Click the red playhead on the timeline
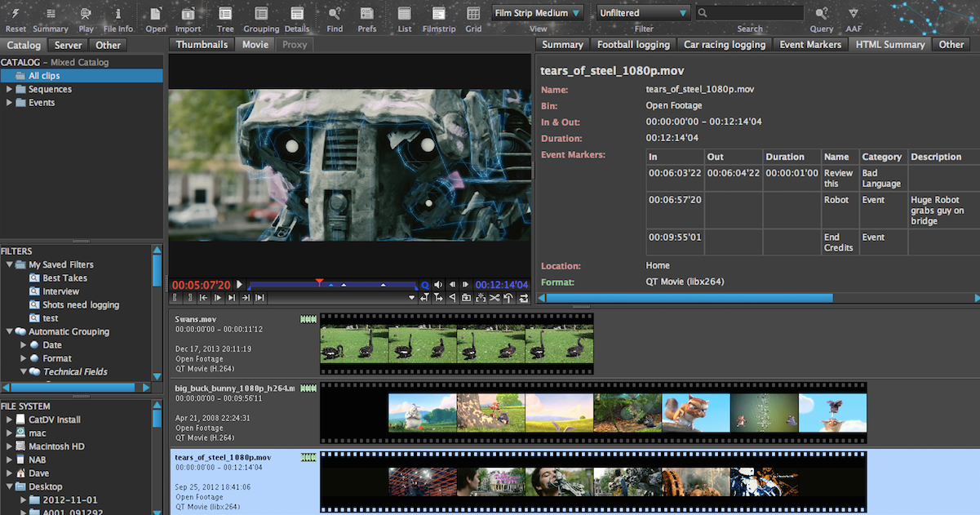This screenshot has height=515, width=980. pyautogui.click(x=319, y=283)
